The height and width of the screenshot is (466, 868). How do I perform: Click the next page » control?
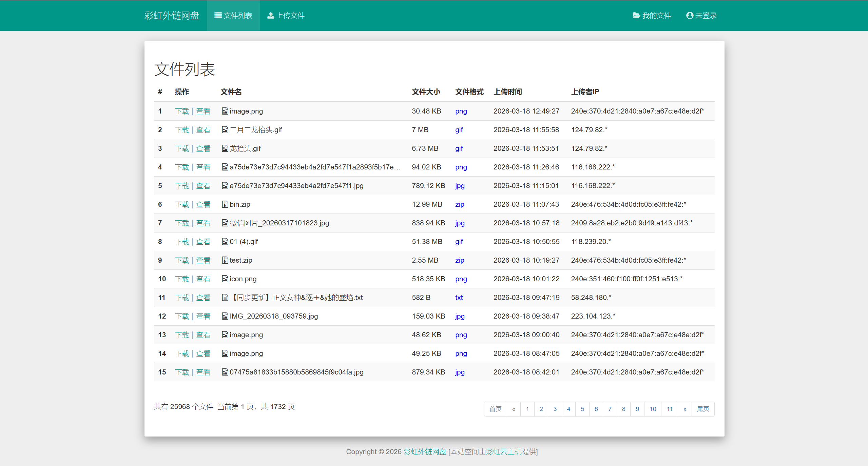(x=684, y=409)
